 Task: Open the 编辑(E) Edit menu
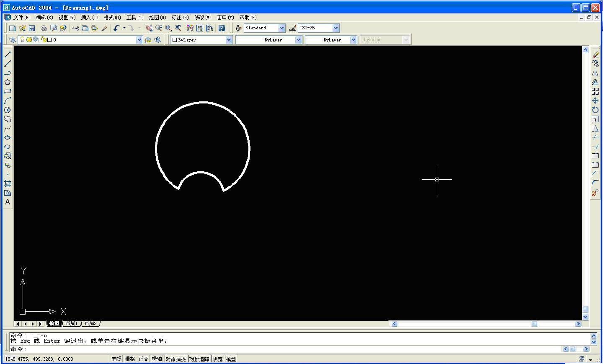pyautogui.click(x=44, y=18)
